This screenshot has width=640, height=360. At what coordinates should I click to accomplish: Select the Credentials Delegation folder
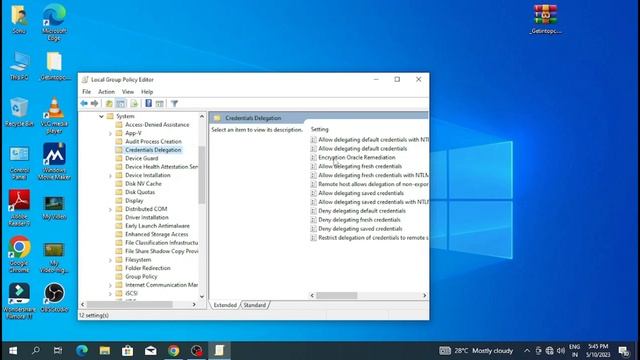153,150
